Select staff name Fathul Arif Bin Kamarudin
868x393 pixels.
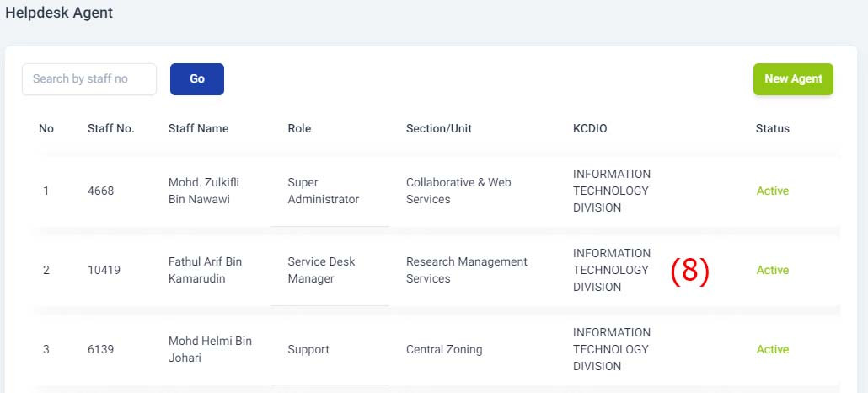point(205,270)
